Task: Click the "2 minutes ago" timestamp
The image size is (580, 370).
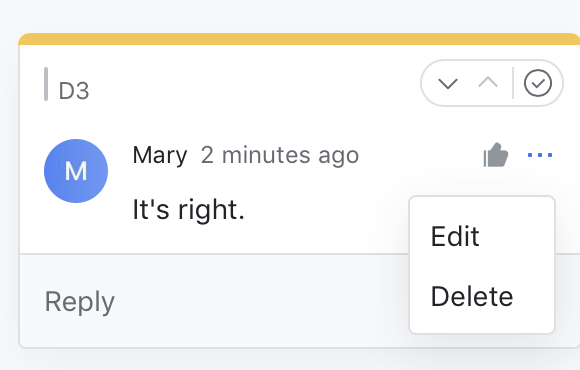Action: tap(280, 155)
